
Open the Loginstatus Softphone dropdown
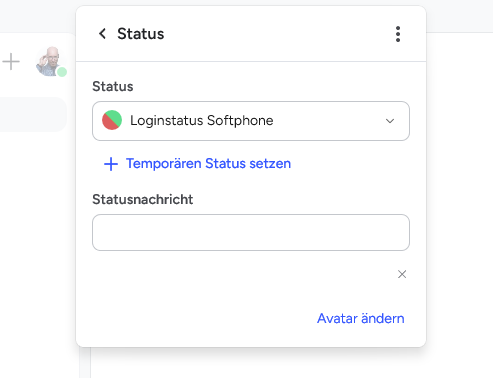click(x=251, y=121)
